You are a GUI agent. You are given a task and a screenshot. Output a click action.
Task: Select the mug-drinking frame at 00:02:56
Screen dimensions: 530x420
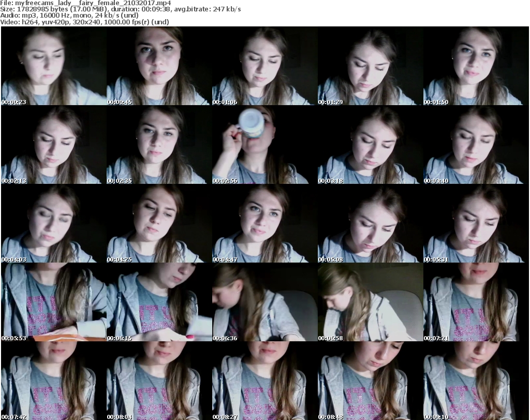(x=264, y=144)
